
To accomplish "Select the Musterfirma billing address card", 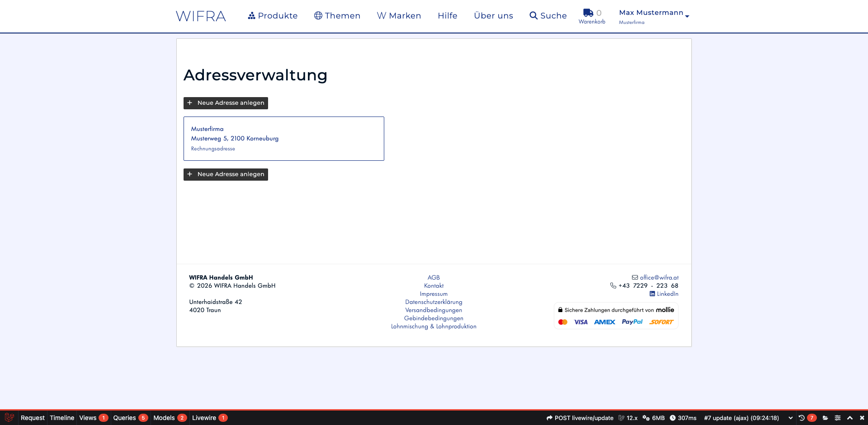I will coord(283,138).
